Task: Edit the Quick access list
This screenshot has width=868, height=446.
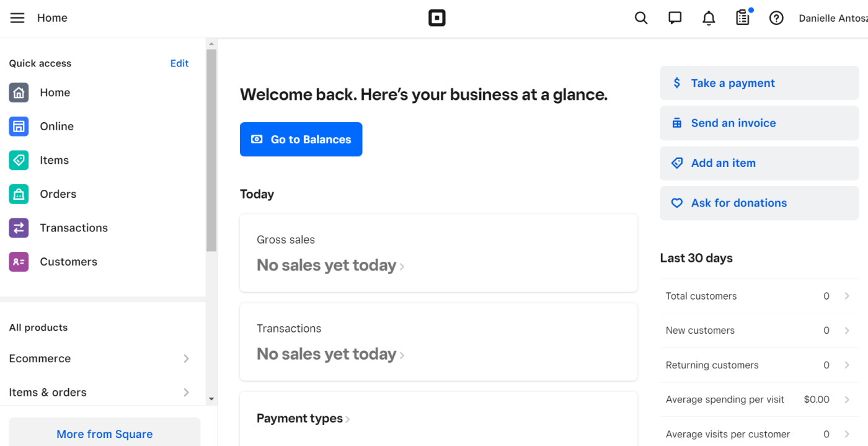Action: (x=179, y=63)
